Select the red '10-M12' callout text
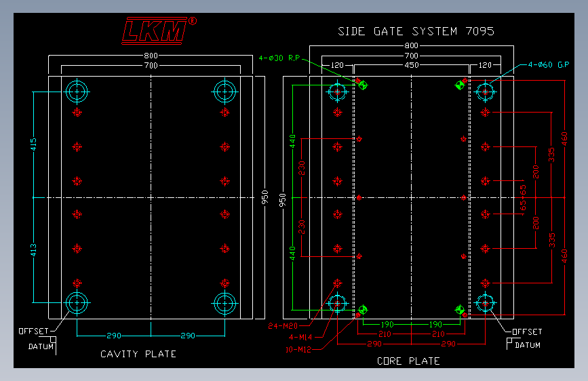 [x=298, y=350]
